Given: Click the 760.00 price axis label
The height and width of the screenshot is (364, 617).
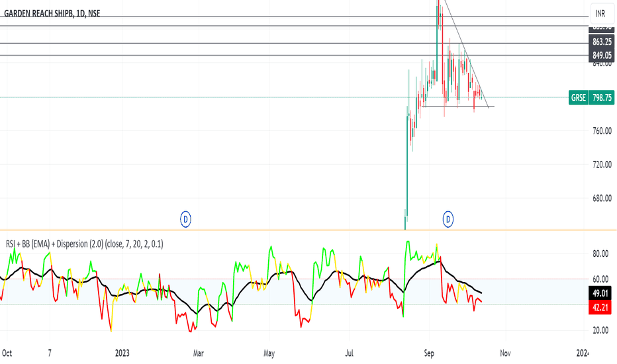Looking at the screenshot, I should [602, 130].
